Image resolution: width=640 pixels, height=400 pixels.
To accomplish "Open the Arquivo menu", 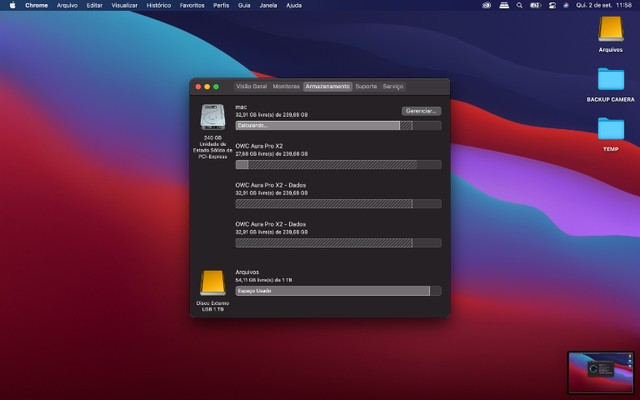I will pos(67,5).
